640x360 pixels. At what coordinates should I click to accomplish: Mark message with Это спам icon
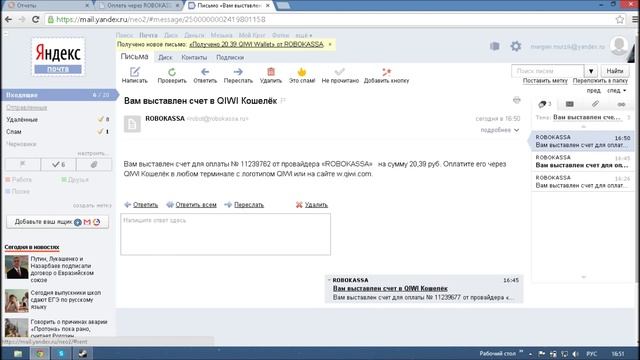click(x=302, y=72)
